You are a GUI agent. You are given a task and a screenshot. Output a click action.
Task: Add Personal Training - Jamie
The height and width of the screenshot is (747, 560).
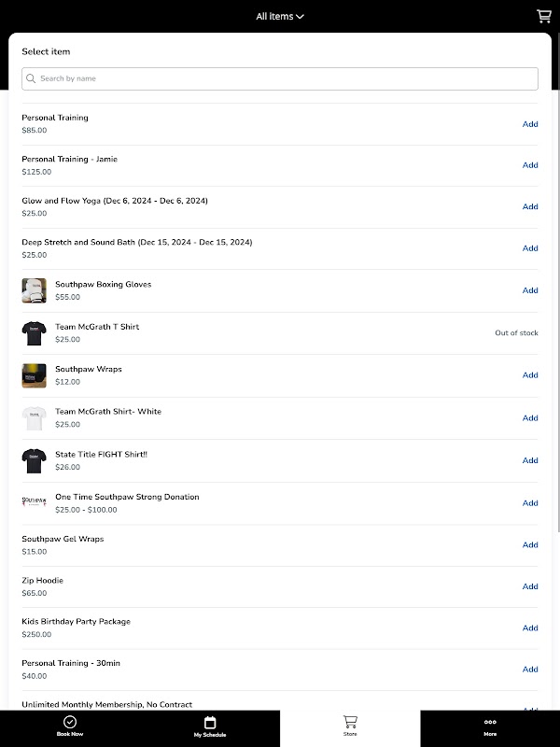pyautogui.click(x=530, y=165)
